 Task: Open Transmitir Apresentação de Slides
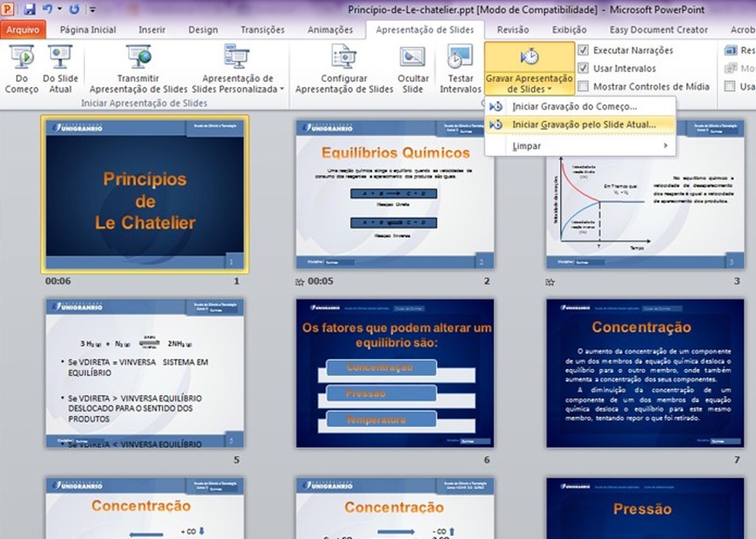click(138, 58)
